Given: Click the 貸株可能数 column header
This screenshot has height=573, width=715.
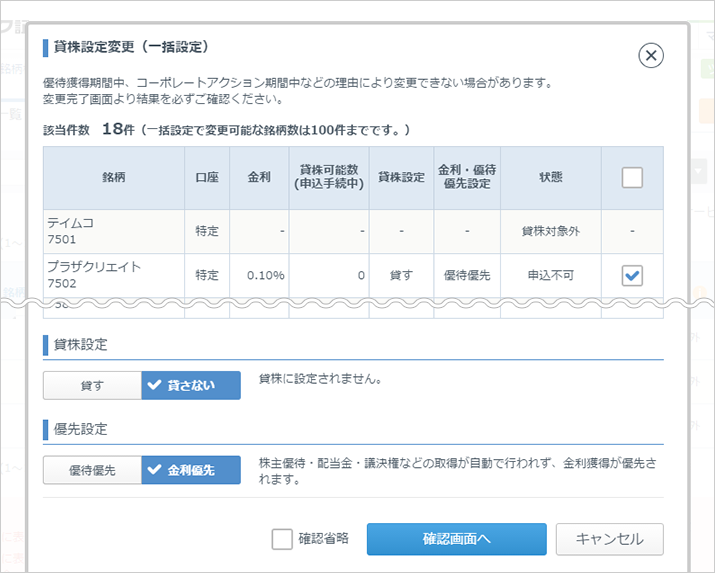Looking at the screenshot, I should pyautogui.click(x=328, y=177).
